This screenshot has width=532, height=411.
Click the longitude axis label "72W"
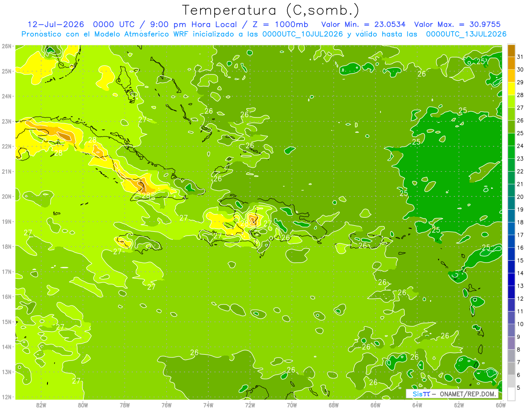tap(250, 405)
